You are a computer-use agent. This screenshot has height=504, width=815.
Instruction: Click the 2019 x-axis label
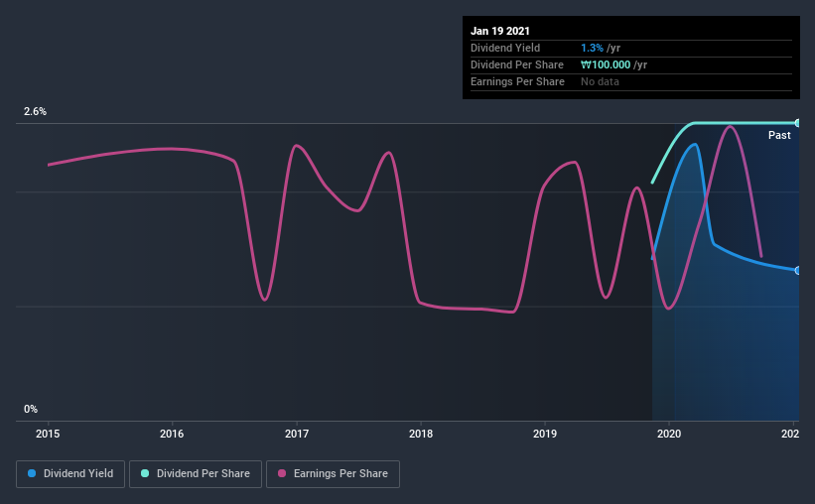545,434
